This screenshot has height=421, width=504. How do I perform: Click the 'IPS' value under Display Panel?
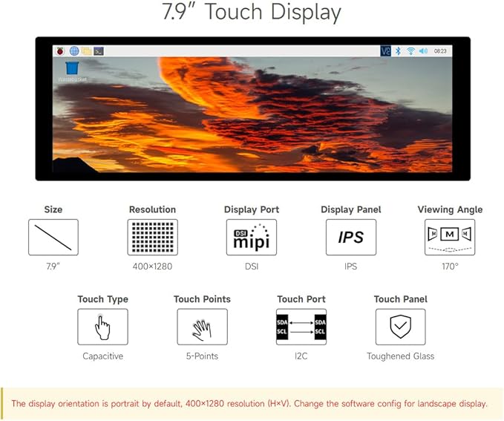coord(350,267)
